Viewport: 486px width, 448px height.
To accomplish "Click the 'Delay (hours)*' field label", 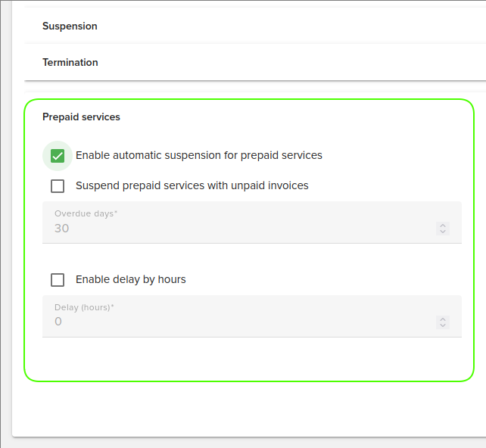I will coord(84,308).
